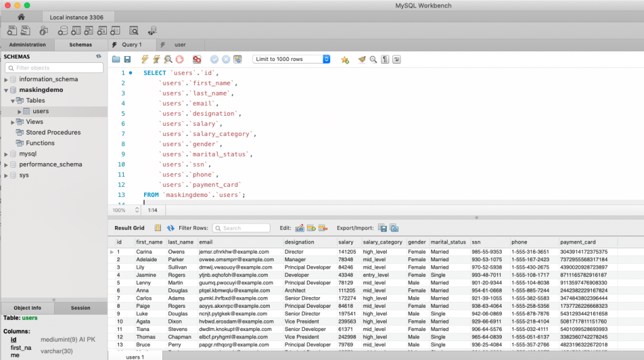The width and height of the screenshot is (644, 360).
Task: Toggle invisible characters display
Action: tap(385, 59)
